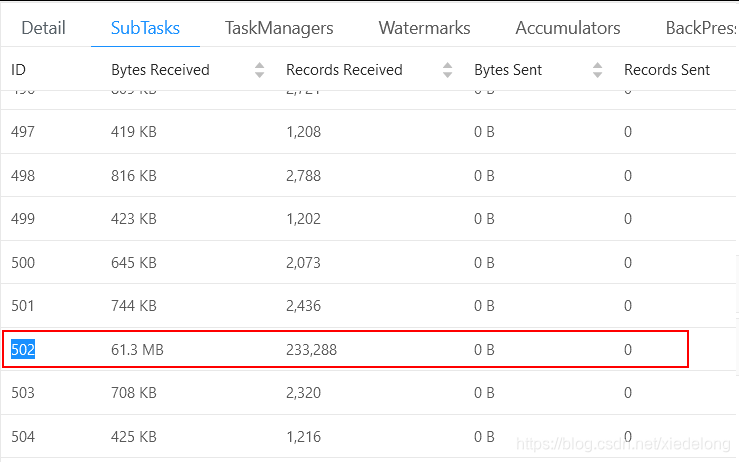Screen dimensions: 739x462
Task: Click subtask ID 503
Action: point(23,393)
